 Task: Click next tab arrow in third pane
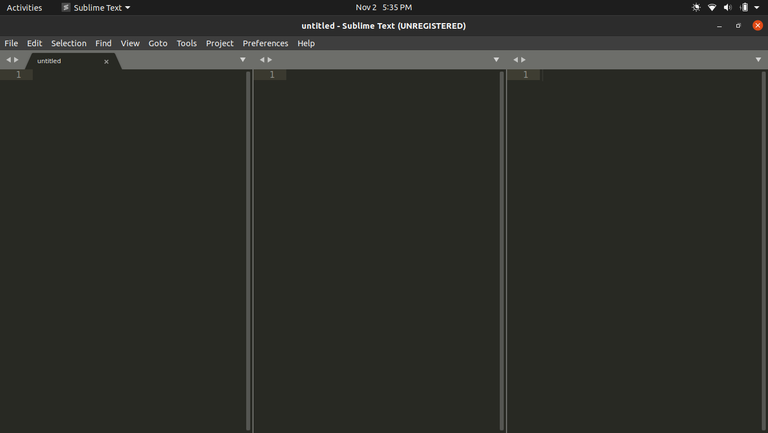(x=523, y=60)
